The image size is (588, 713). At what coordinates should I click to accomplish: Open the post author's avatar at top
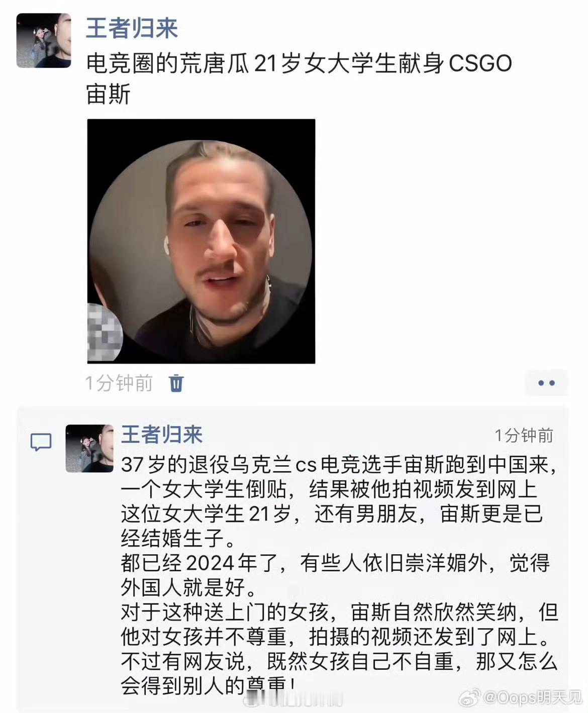(x=44, y=41)
